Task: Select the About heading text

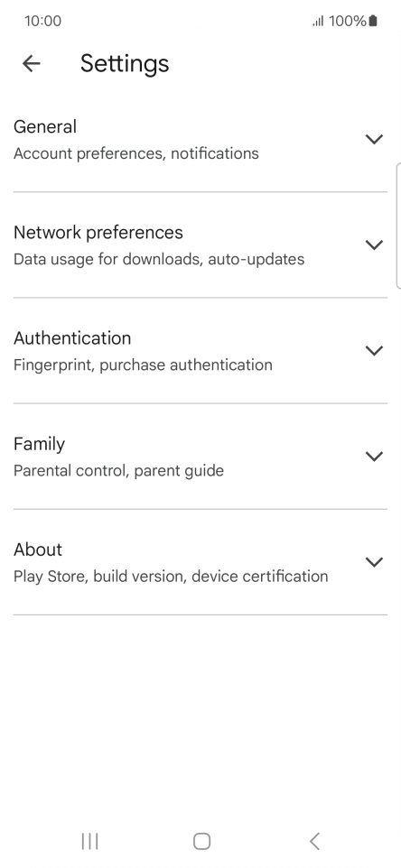Action: [x=38, y=549]
